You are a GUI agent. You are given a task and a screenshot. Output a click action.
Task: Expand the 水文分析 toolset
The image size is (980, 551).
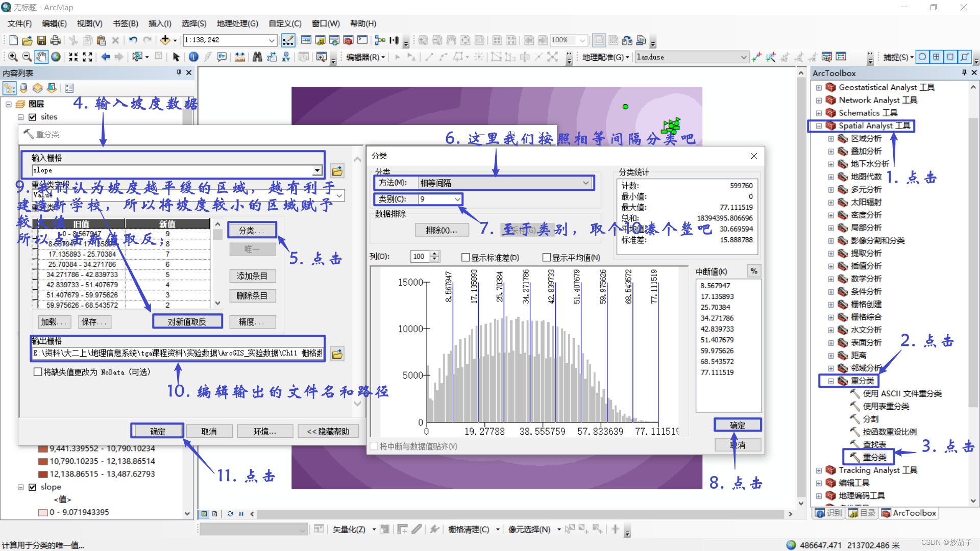(x=831, y=330)
